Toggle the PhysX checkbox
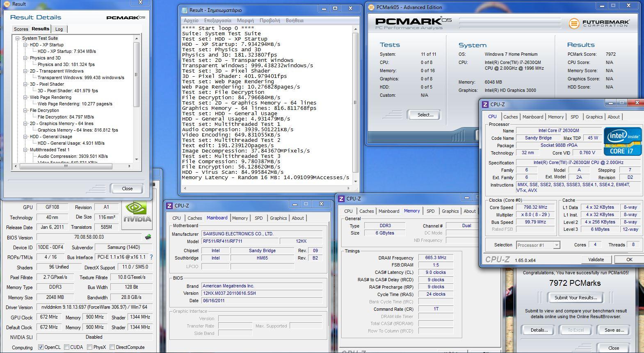 pyautogui.click(x=89, y=347)
